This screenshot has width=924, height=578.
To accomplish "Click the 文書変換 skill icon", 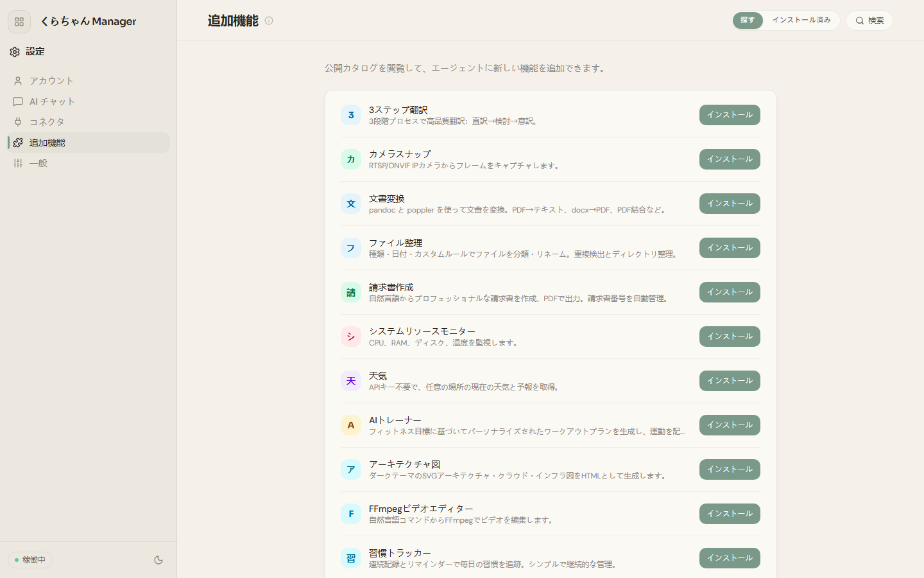I will 351,204.
